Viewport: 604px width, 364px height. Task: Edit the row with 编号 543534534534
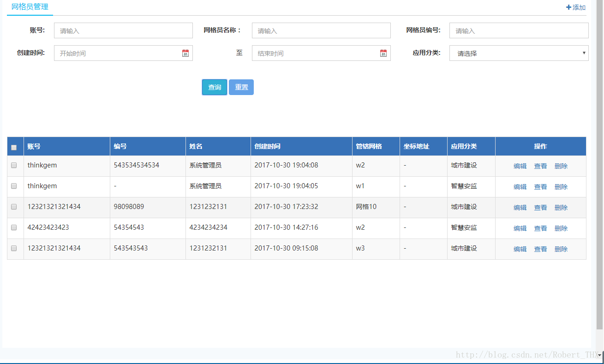click(x=520, y=166)
